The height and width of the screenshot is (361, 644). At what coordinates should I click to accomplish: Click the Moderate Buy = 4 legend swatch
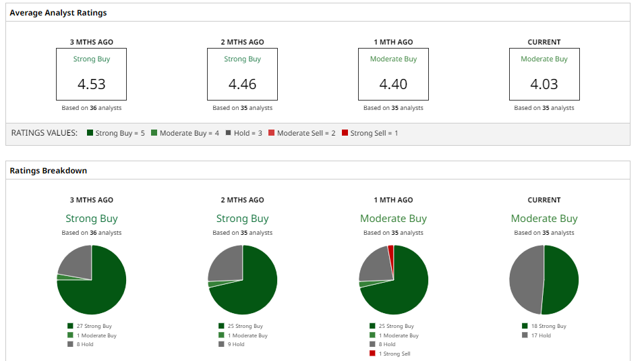(x=154, y=134)
